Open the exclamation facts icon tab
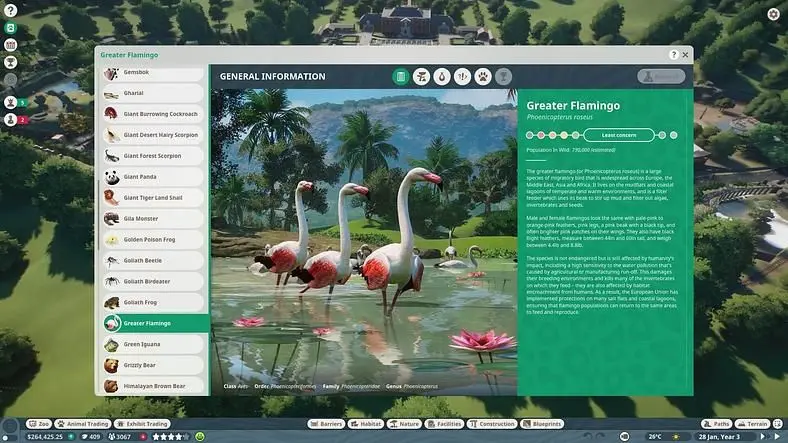This screenshot has width=788, height=443. (462, 77)
